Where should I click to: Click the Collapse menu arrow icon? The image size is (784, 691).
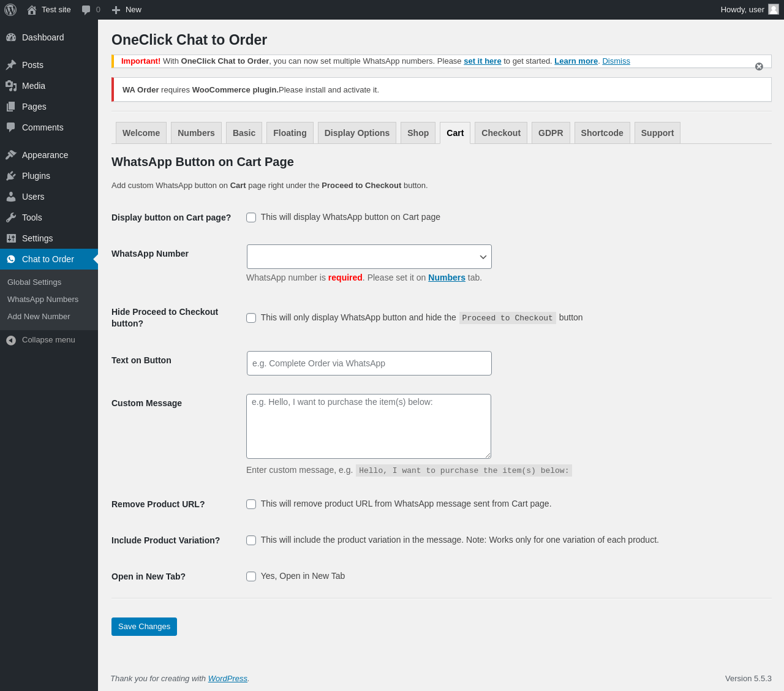pos(11,340)
